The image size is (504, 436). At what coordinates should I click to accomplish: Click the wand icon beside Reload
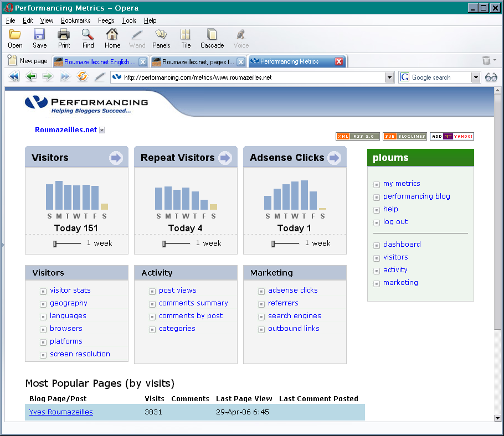click(x=100, y=77)
